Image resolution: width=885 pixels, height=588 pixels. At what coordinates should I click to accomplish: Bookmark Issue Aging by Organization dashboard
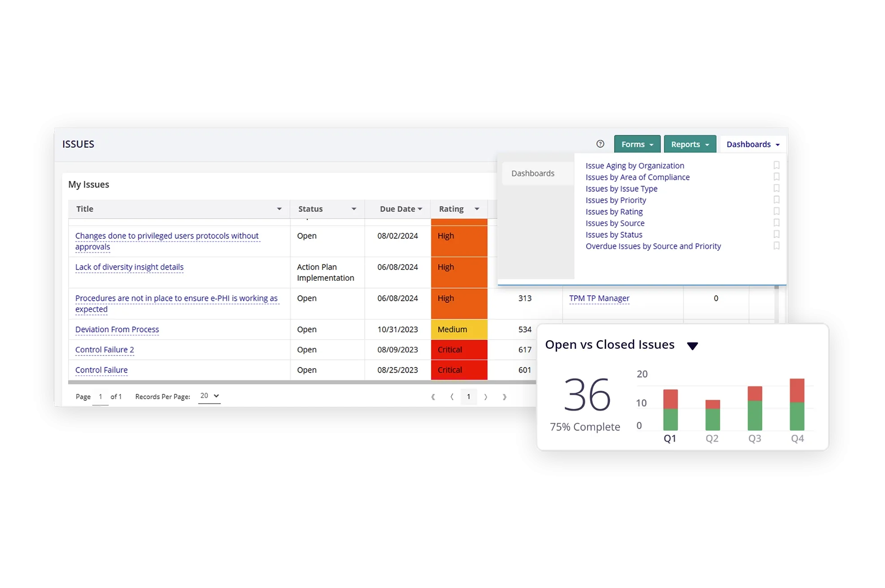coord(777,165)
